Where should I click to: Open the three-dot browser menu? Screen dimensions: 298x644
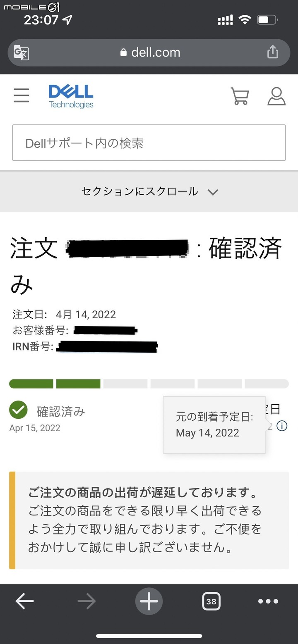(x=268, y=601)
